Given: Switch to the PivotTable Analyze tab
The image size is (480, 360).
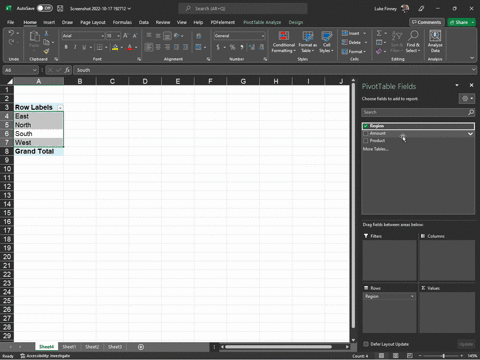Looking at the screenshot, I should click(262, 22).
